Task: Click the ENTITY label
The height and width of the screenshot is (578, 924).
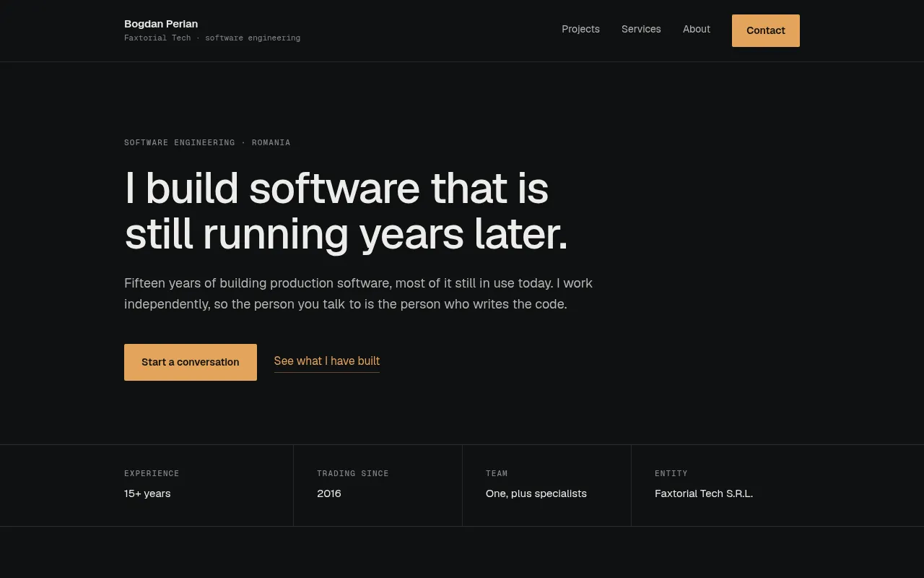Action: 671,474
